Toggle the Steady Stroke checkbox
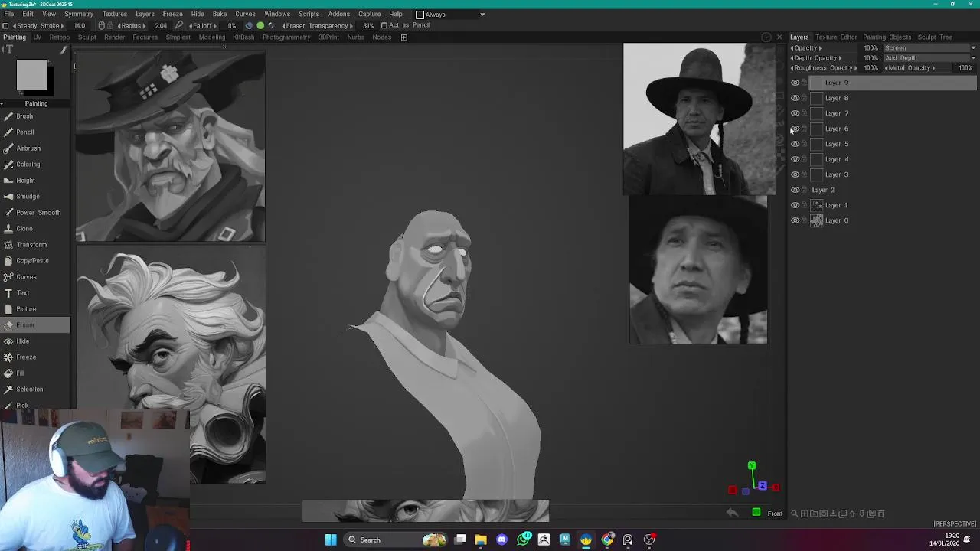This screenshot has height=551, width=980. (5, 25)
